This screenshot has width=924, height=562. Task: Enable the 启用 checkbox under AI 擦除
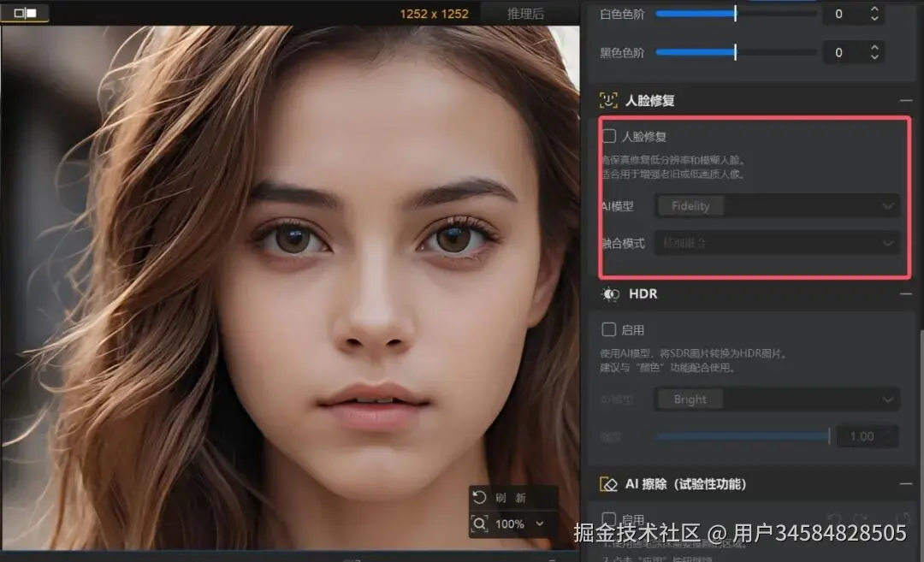pos(611,519)
